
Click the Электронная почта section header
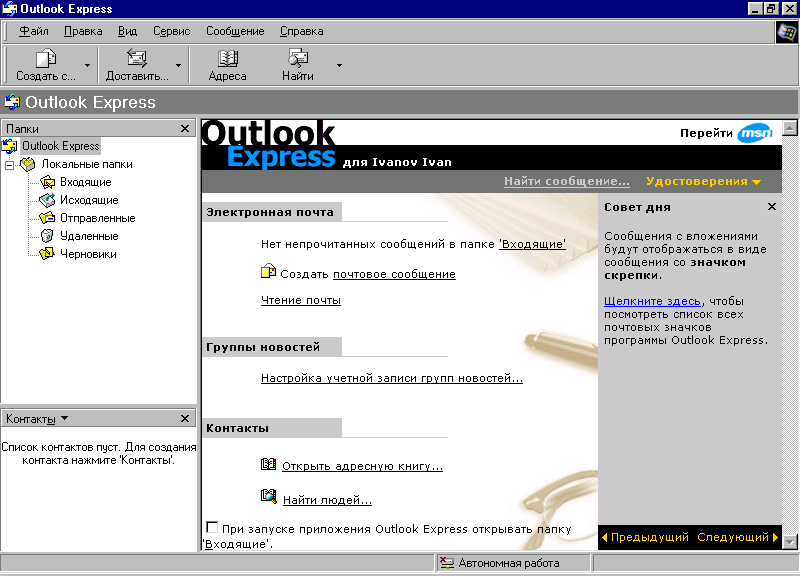270,212
